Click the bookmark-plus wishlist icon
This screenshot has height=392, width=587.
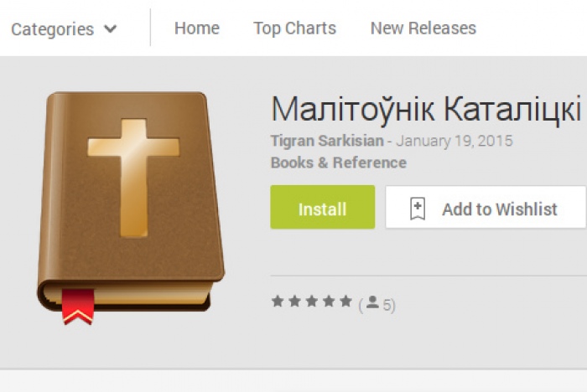[418, 209]
